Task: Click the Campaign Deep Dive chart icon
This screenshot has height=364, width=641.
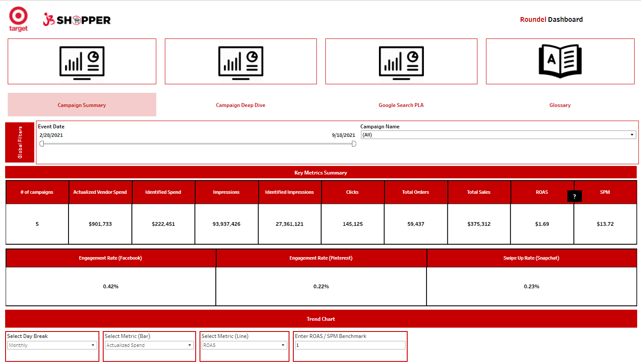Action: [x=241, y=61]
